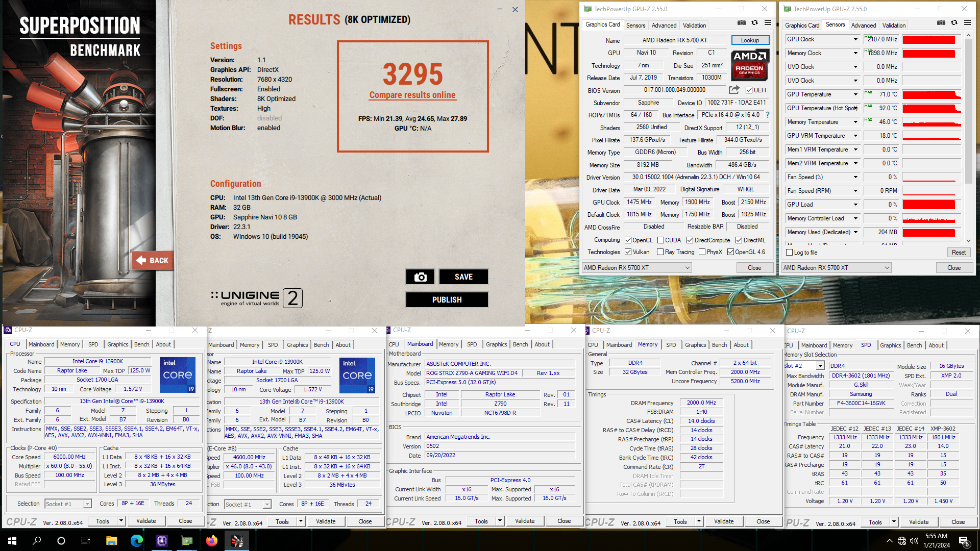980x551 pixels.
Task: Open the Memory Clock sensor dropdown
Action: pyautogui.click(x=855, y=53)
